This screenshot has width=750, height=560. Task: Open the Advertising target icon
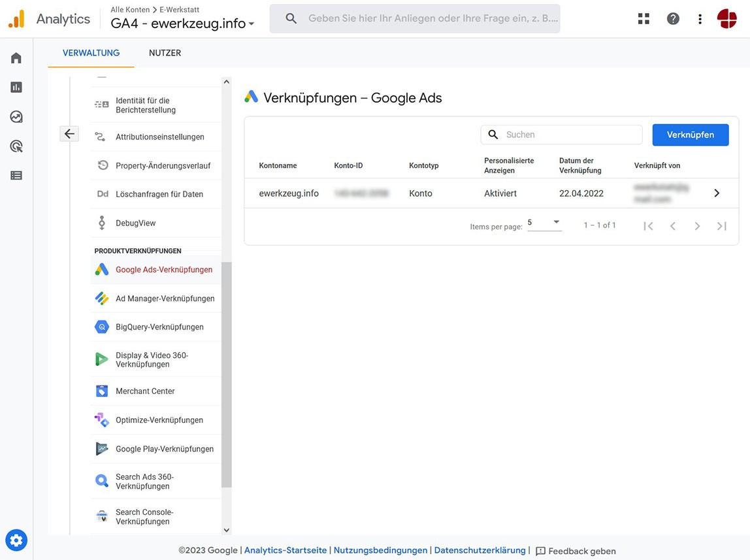[16, 146]
